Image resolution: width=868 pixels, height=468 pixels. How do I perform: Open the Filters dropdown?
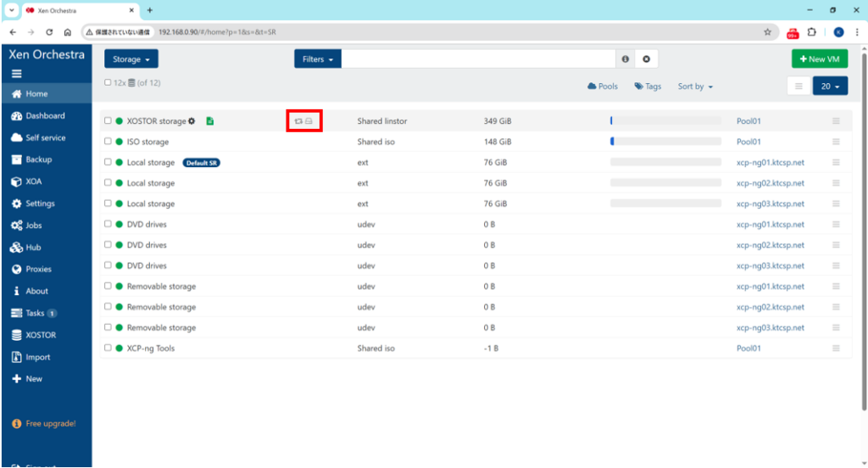tap(318, 59)
